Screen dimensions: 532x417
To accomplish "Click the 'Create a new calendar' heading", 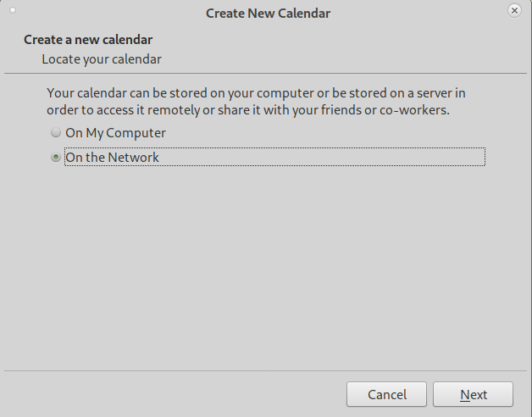I will 88,40.
